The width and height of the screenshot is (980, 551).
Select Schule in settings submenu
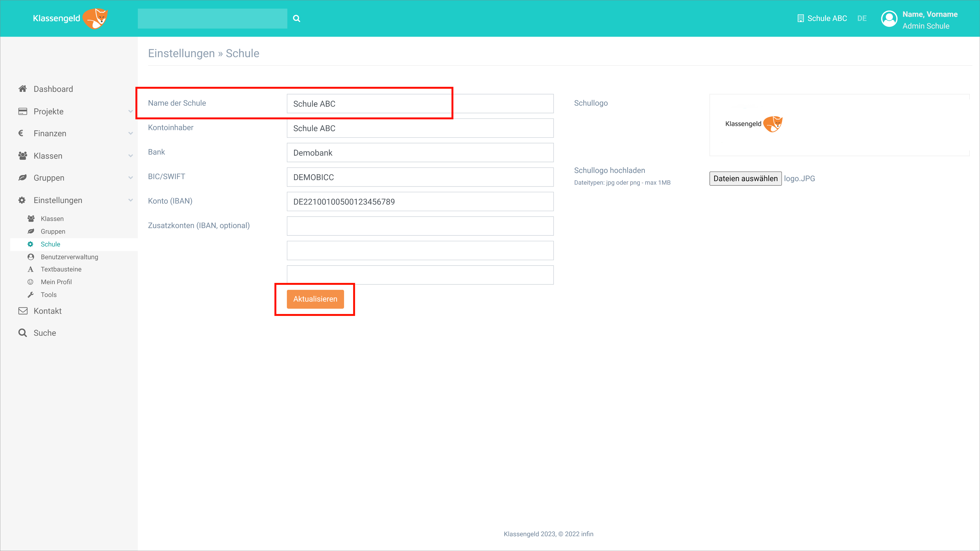[50, 244]
